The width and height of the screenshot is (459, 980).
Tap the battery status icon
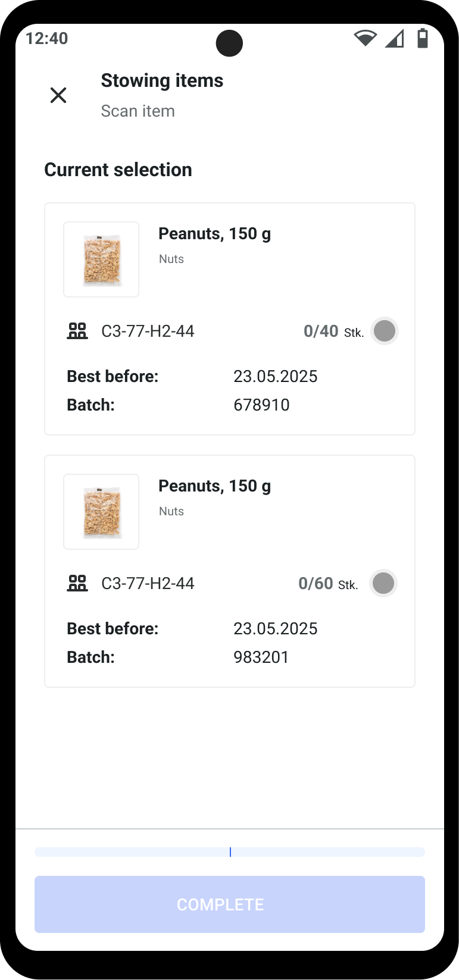coord(423,38)
